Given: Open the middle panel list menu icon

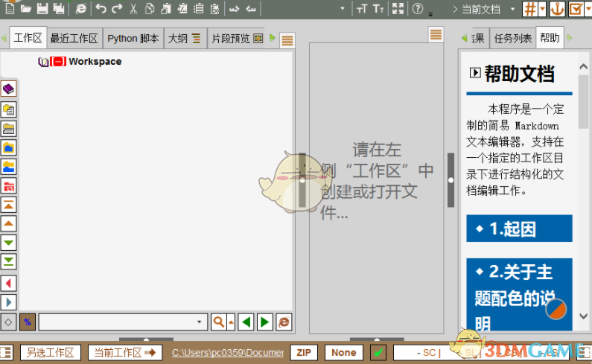Looking at the screenshot, I should tap(436, 35).
